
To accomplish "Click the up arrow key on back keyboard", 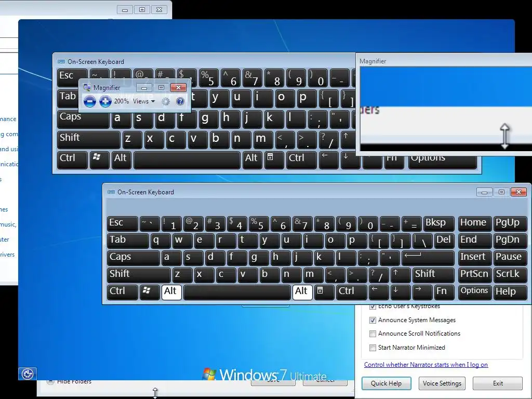I will (349, 140).
